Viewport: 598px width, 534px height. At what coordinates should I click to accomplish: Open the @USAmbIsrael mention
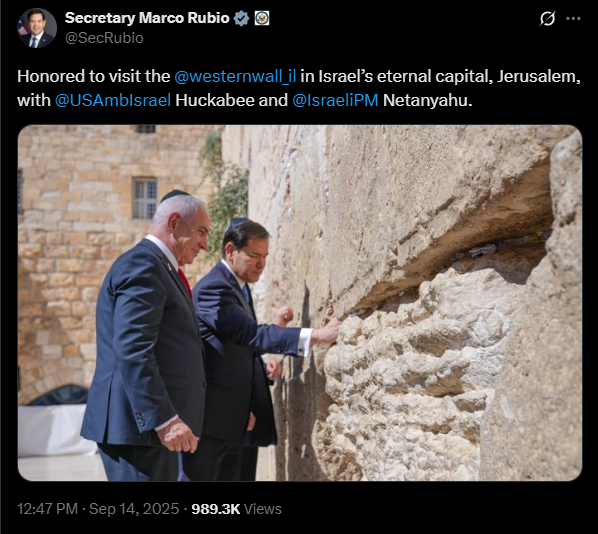click(113, 100)
